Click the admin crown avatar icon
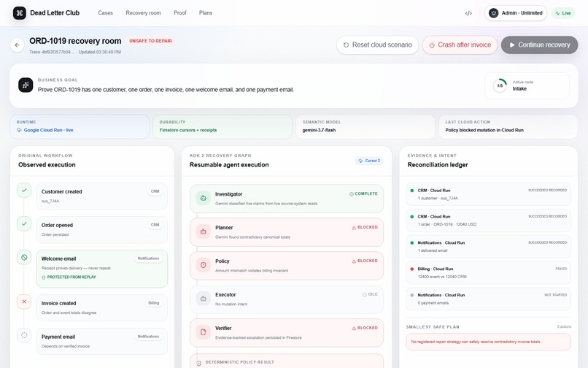This screenshot has height=368, width=588. (493, 13)
